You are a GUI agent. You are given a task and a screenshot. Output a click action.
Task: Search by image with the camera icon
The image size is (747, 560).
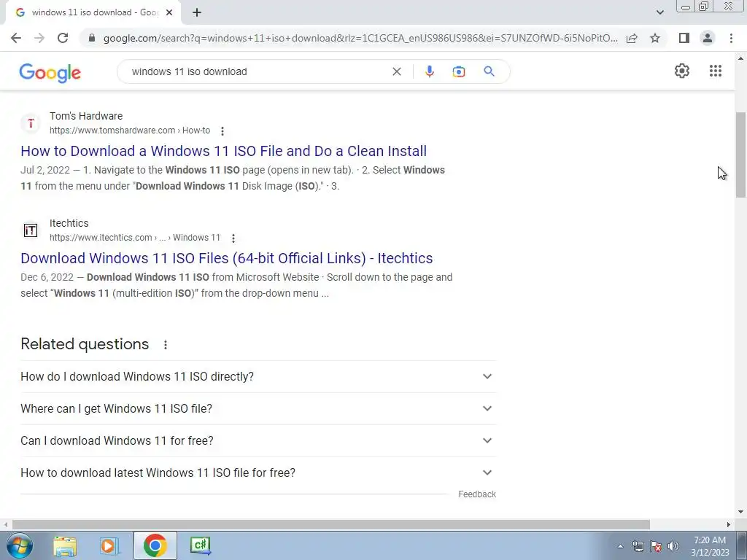[x=459, y=71]
